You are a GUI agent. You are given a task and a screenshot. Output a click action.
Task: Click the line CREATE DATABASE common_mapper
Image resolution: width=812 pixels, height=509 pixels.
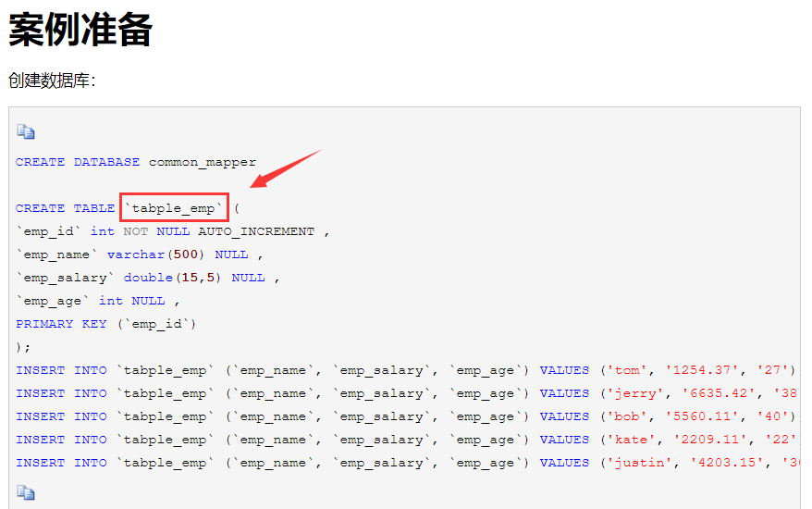pos(136,162)
